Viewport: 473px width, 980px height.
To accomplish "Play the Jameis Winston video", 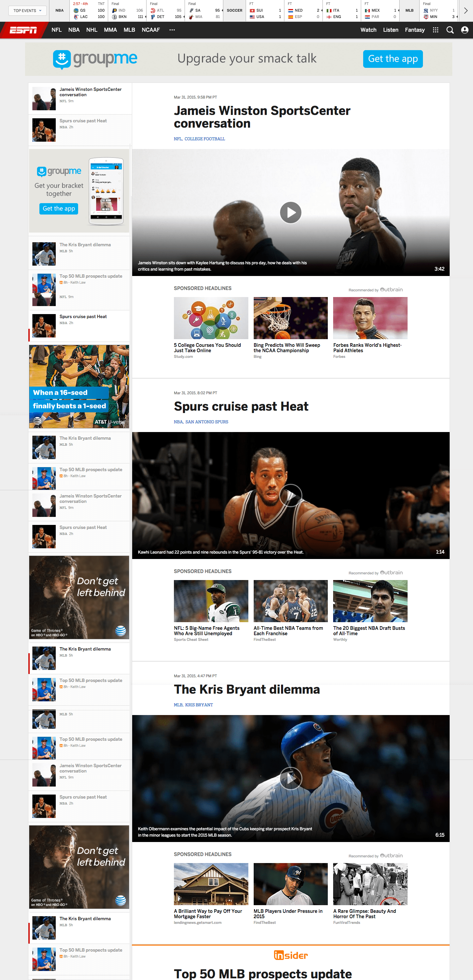I will coord(291,212).
